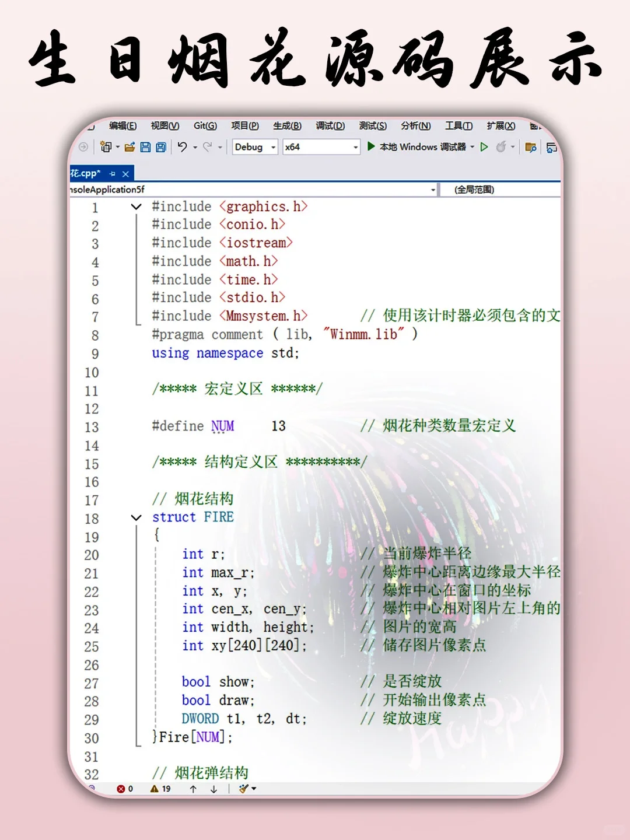Screen dimensions: 630x840
Task: Click '#include <Mmsystem.h>' on line 7
Action: click(229, 316)
